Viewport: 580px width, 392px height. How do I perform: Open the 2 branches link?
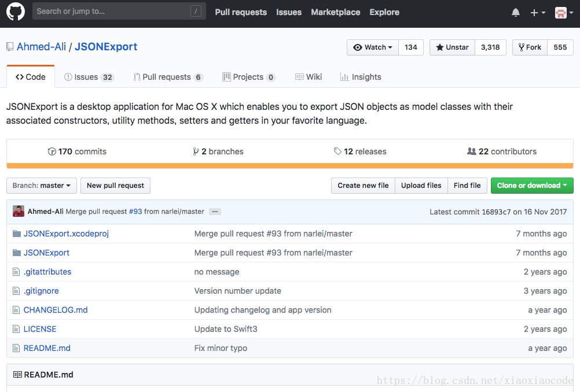[218, 151]
